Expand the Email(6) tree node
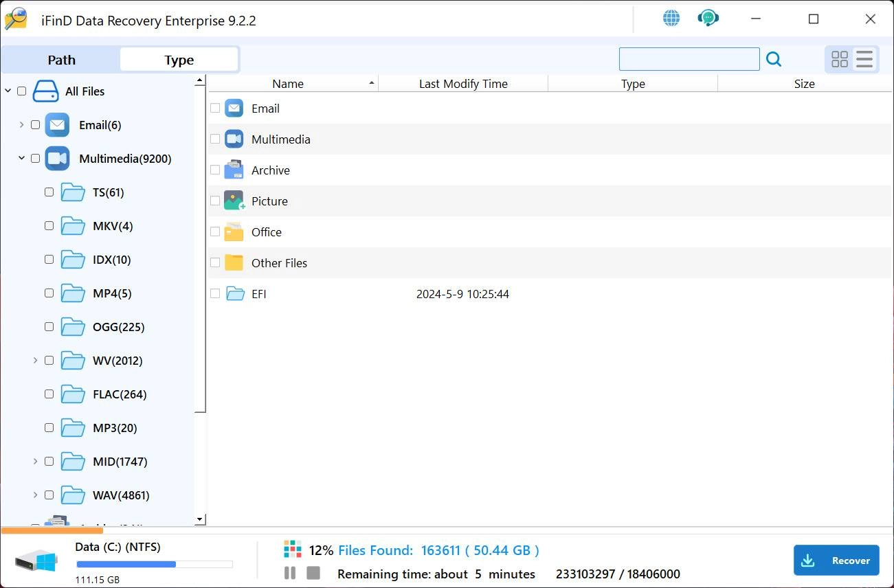The height and width of the screenshot is (588, 894). (x=21, y=125)
